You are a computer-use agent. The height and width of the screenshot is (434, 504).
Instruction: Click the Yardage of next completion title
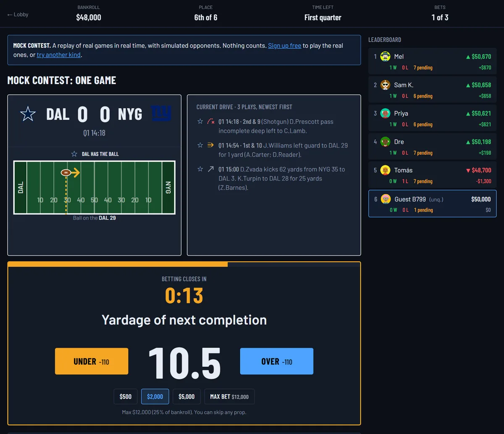(x=184, y=320)
